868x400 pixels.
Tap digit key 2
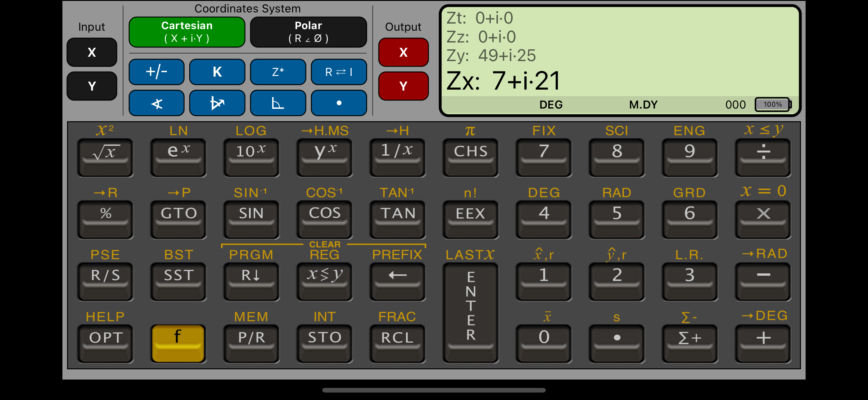pos(617,282)
